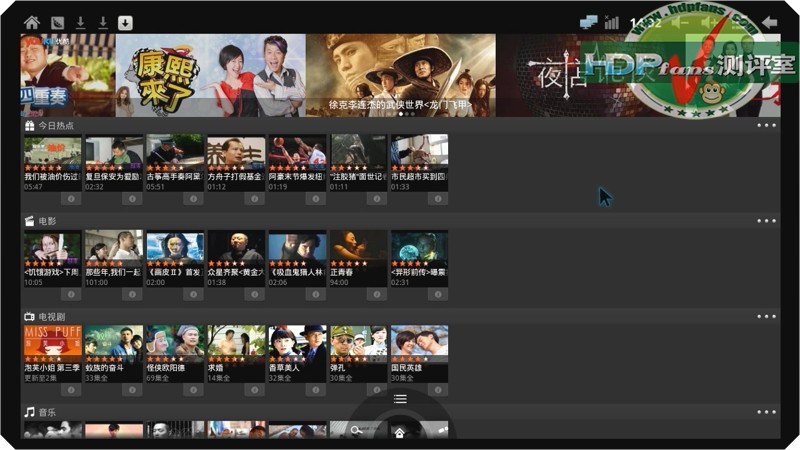Select the 正青春 title text
Image resolution: width=800 pixels, height=450 pixels.
tap(342, 272)
